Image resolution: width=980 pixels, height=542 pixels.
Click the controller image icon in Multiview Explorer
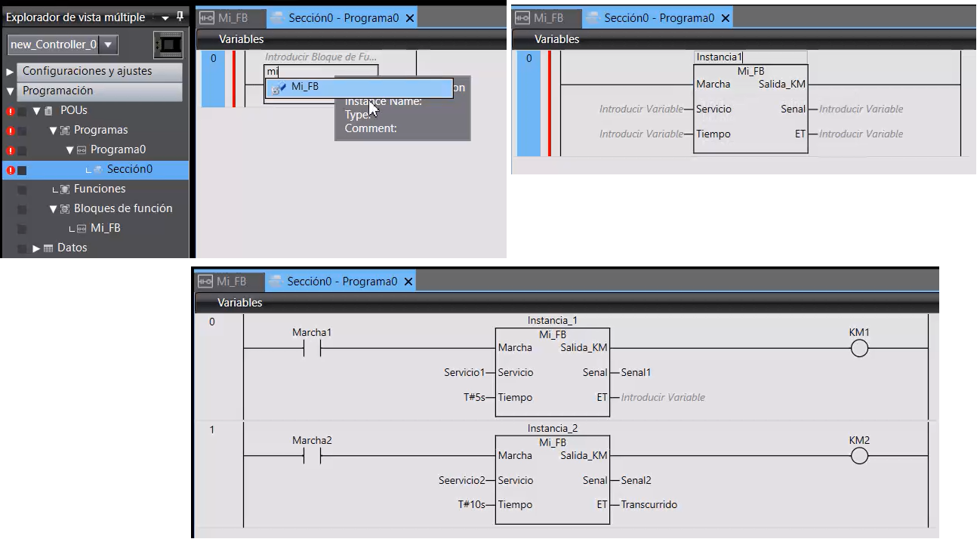(168, 45)
